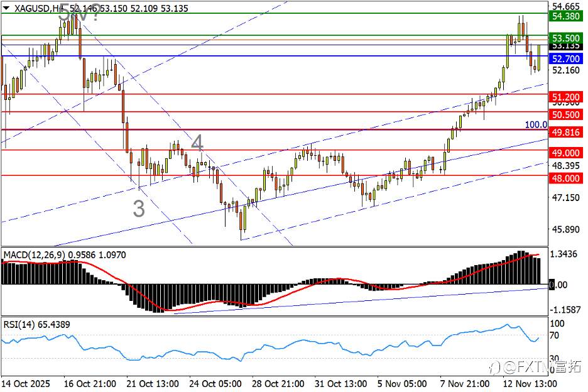Screen dimensions: 588x392
Task: Select the green 54.380 price label
Action: click(566, 16)
